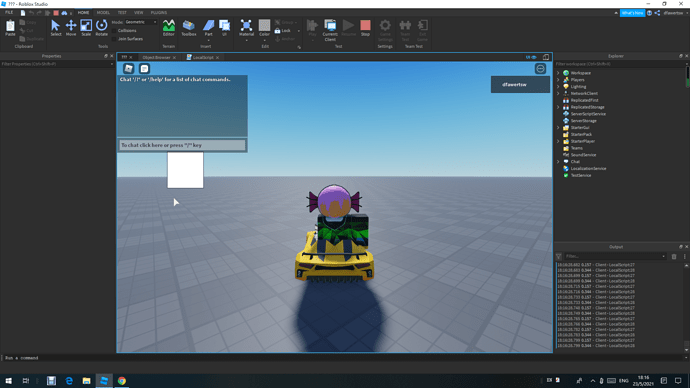Open Windows Start menu
690x388 pixels.
[8, 381]
